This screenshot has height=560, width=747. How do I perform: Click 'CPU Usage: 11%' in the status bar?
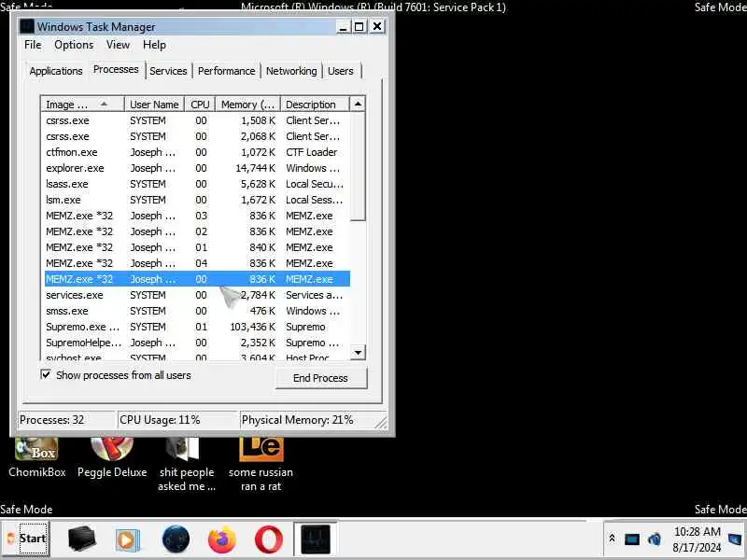pos(160,420)
